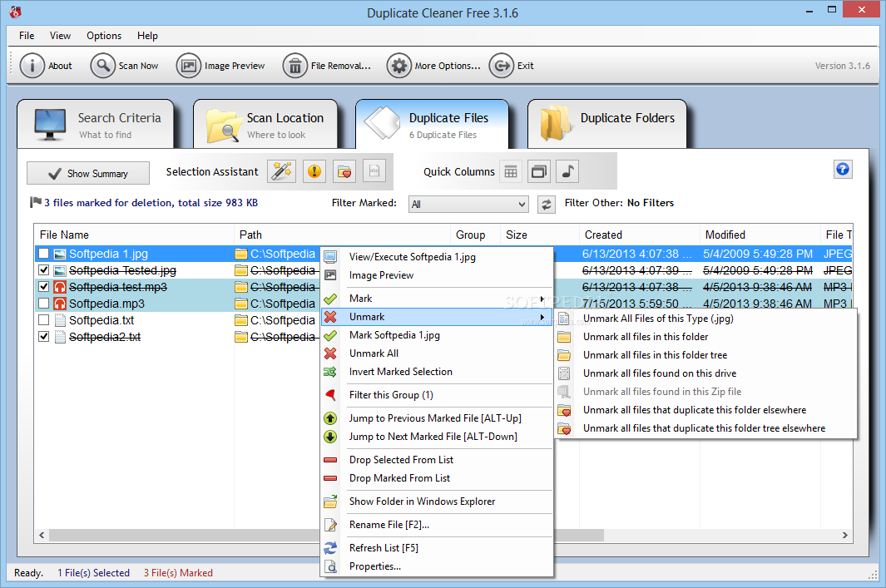Select Unmark all files that duplicate this folder tree elsewhere

(705, 428)
